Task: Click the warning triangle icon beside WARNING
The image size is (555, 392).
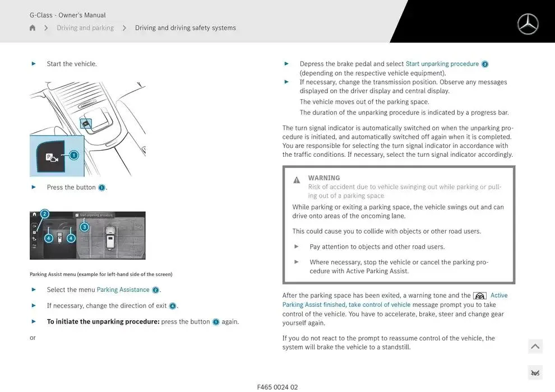Action: (297, 180)
